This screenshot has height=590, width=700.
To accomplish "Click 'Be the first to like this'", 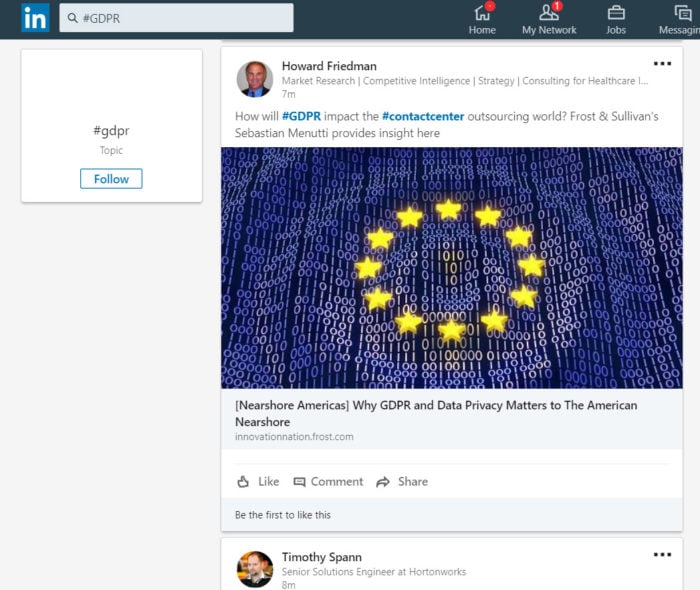I will coord(283,515).
